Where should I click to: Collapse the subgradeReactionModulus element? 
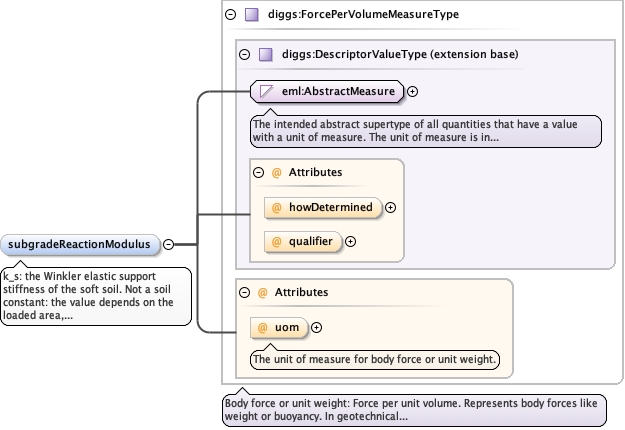coord(169,244)
